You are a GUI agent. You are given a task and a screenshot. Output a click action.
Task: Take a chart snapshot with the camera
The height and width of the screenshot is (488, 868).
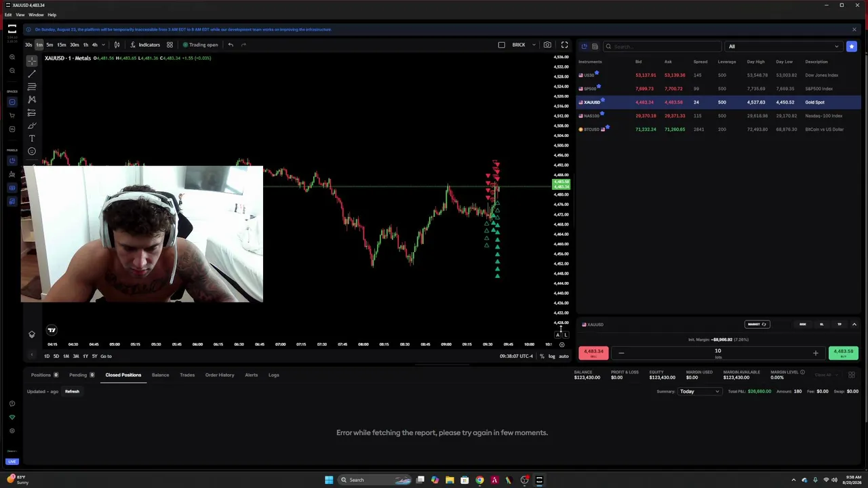[547, 45]
